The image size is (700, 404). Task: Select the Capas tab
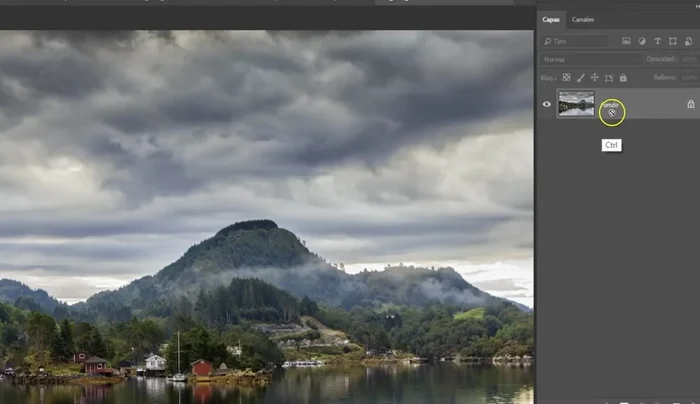[551, 19]
